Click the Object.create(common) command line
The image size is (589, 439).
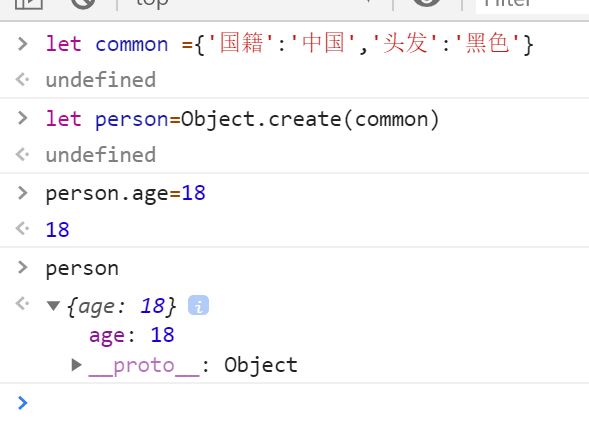point(242,120)
